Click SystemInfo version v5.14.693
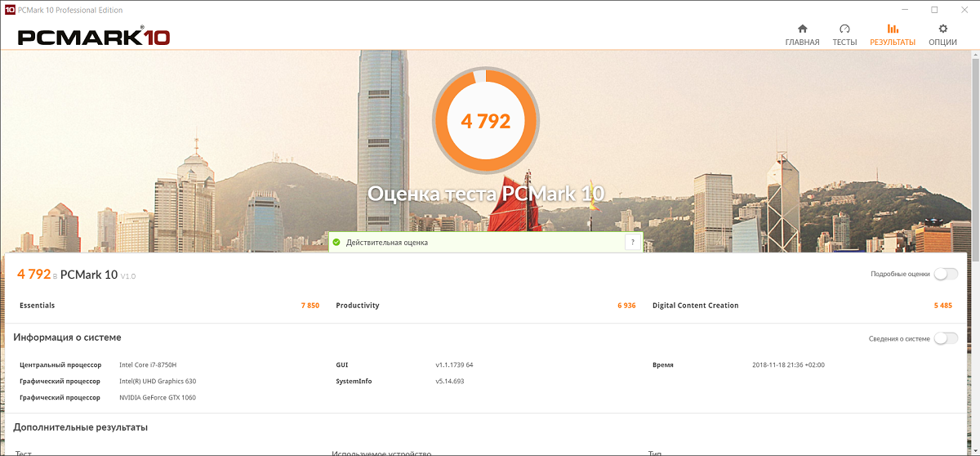The height and width of the screenshot is (456, 980). tap(450, 382)
